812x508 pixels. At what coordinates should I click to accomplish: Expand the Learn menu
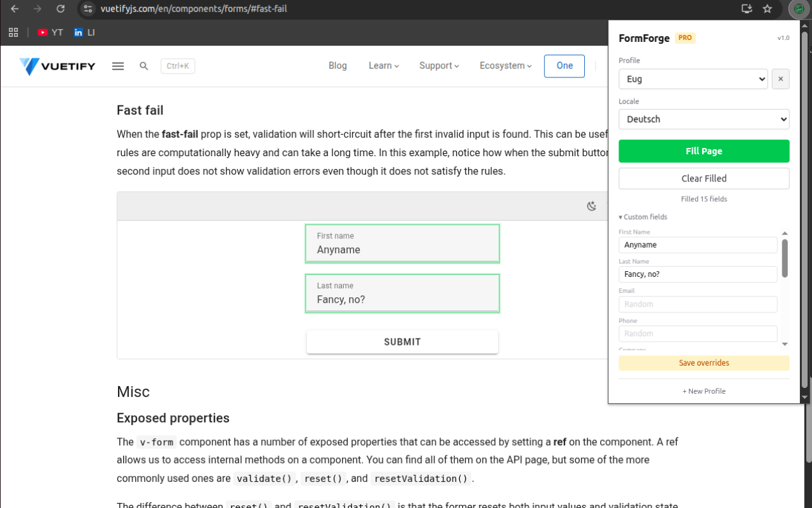coord(383,65)
